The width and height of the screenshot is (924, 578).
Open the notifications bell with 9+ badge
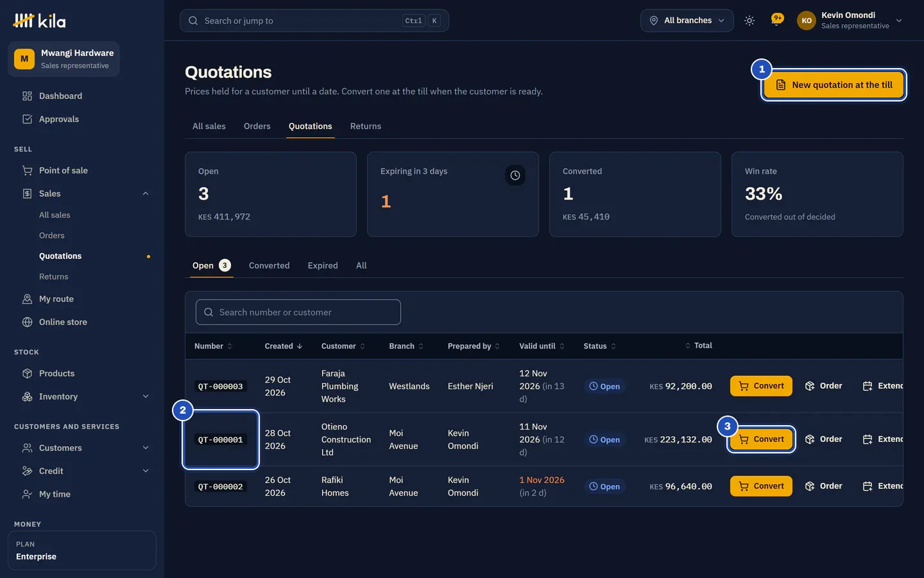click(776, 21)
